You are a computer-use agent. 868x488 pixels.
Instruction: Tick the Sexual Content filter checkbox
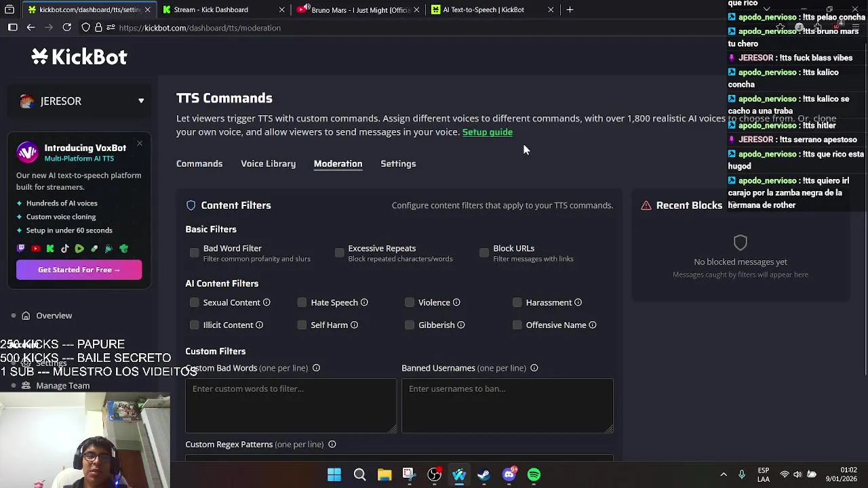point(195,302)
